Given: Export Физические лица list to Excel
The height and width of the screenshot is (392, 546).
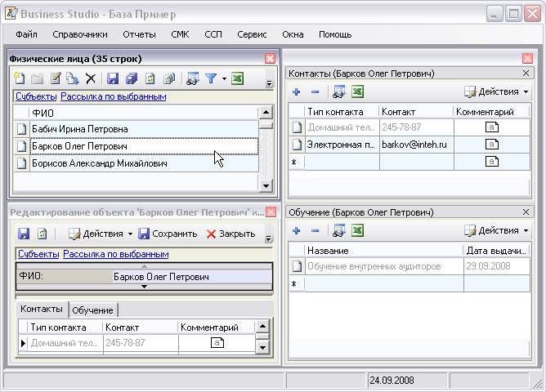Looking at the screenshot, I should (237, 78).
